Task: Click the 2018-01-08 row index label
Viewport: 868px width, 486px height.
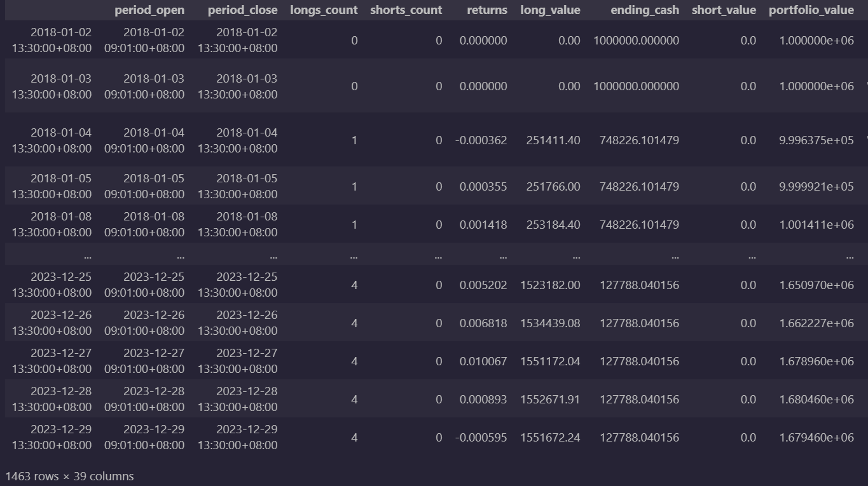Action: point(52,224)
